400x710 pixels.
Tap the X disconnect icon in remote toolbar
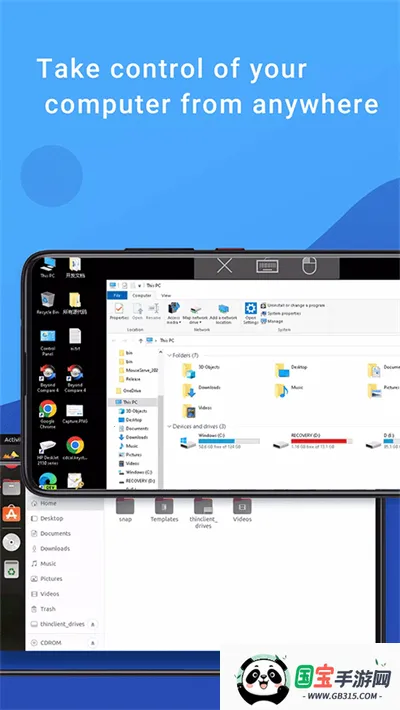(x=224, y=267)
